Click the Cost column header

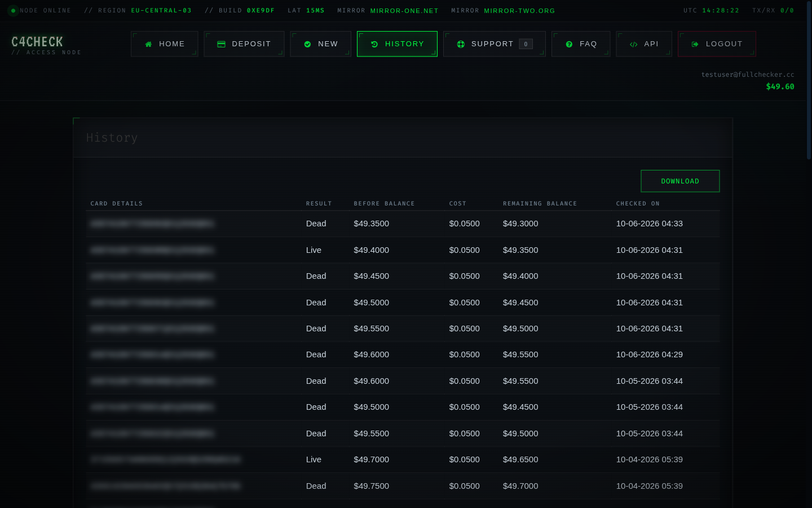coord(458,204)
